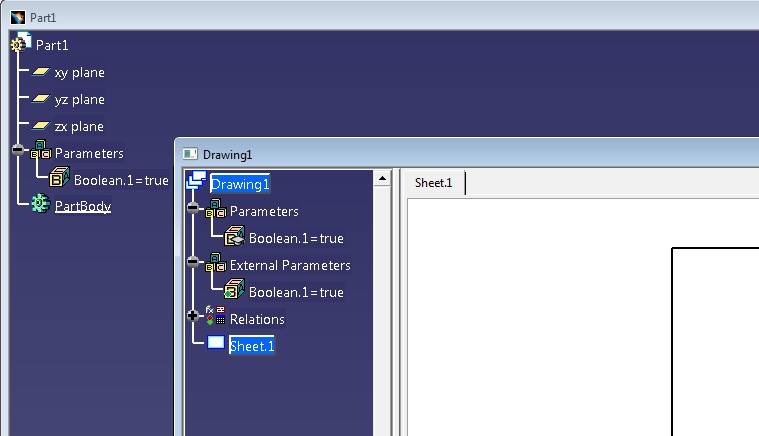Click the Part1 window title text
This screenshot has width=759, height=436.
43,18
